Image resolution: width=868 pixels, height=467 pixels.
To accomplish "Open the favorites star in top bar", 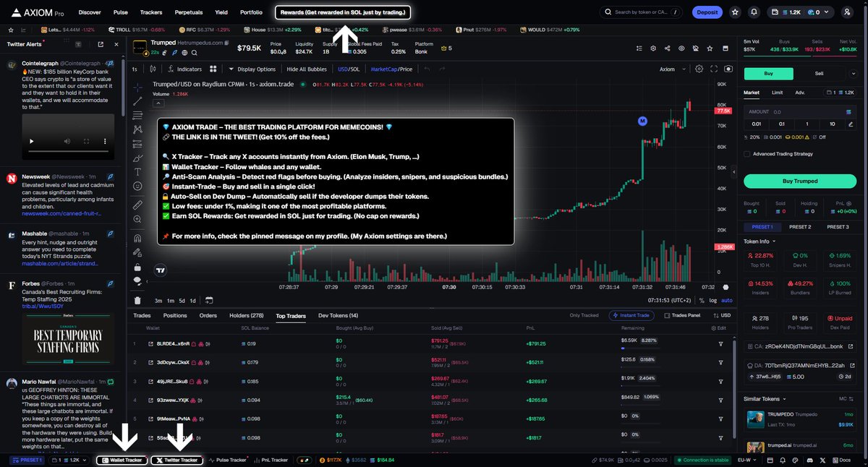I will pyautogui.click(x=735, y=12).
